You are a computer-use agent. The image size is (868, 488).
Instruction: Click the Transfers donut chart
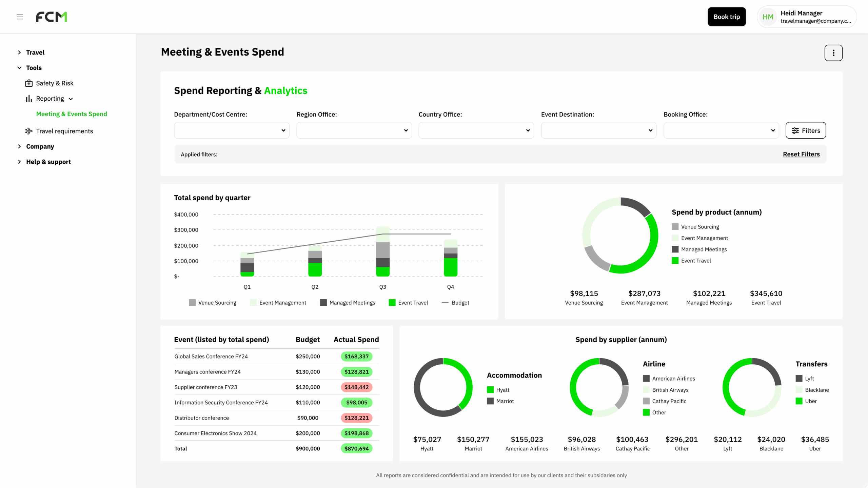pos(752,387)
